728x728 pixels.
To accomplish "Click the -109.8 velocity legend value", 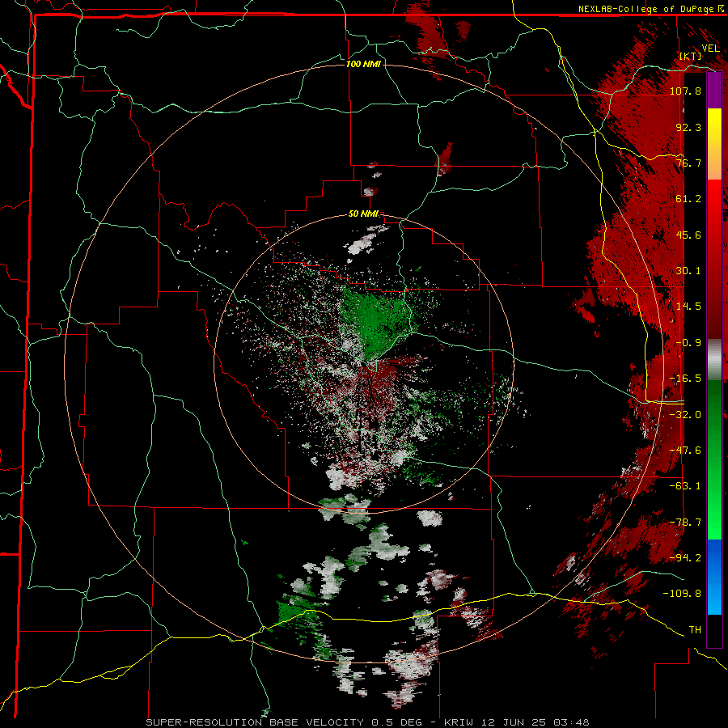I will 682,594.
